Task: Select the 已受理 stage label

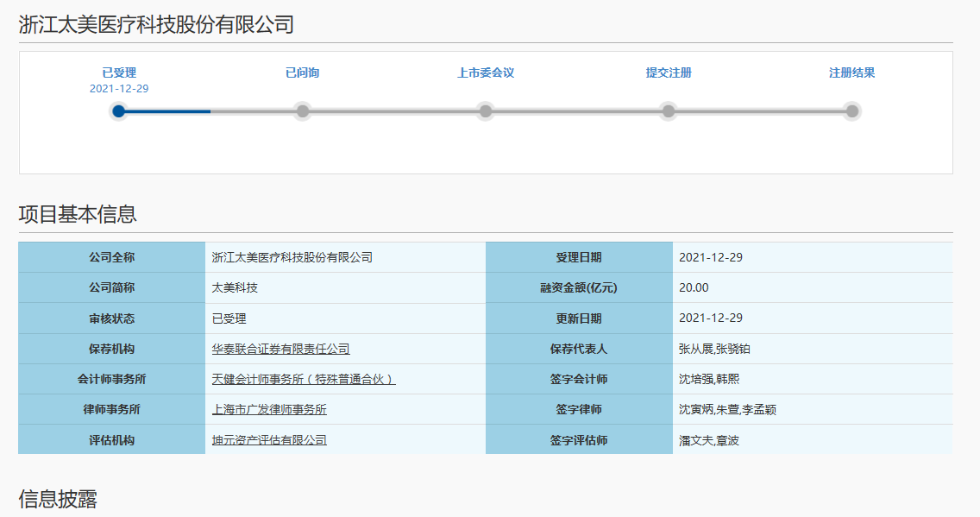Action: (119, 73)
